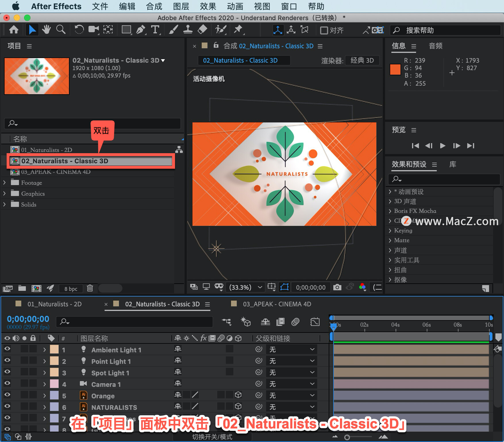Select the Pen tool
This screenshot has height=442, width=504.
point(141,30)
